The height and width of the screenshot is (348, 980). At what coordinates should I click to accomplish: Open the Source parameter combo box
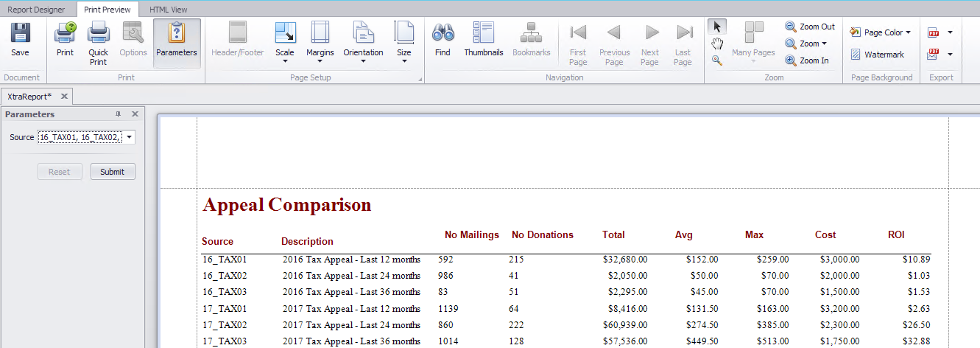pyautogui.click(x=130, y=137)
